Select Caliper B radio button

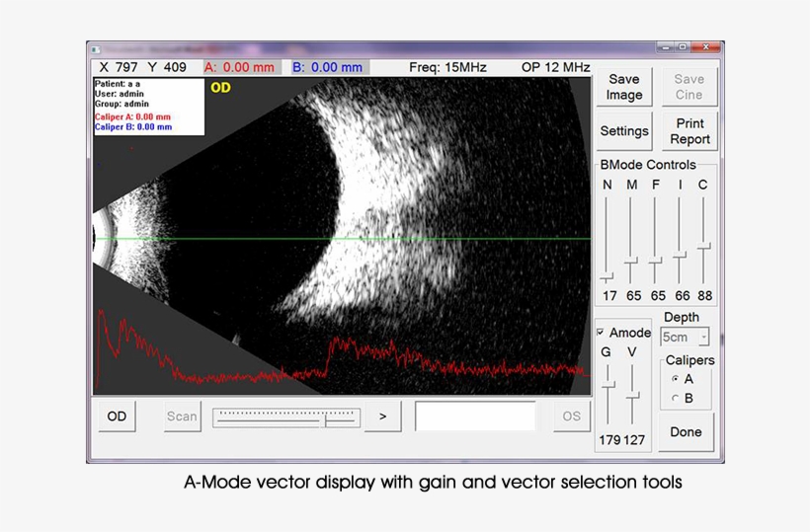click(x=675, y=399)
